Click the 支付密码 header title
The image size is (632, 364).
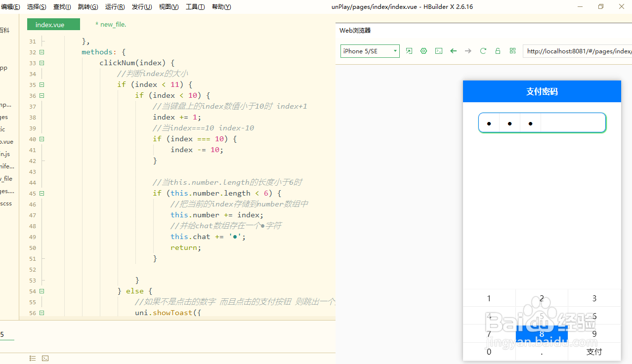(x=542, y=91)
